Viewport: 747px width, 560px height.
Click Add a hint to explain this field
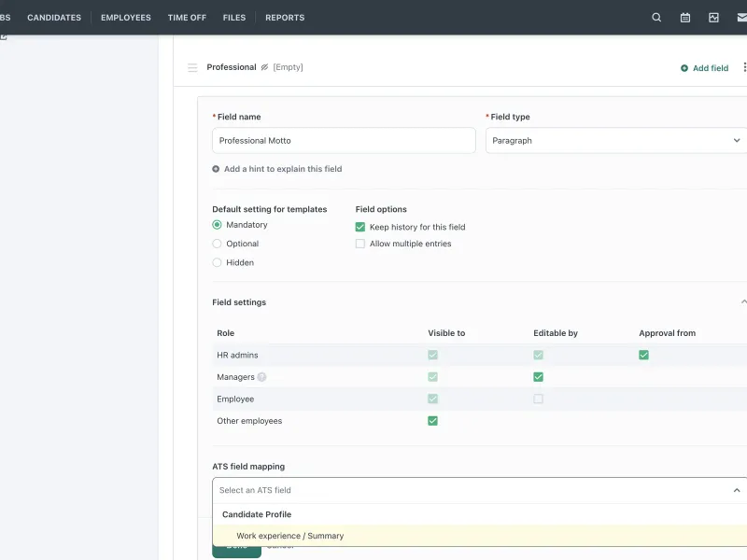(x=283, y=169)
